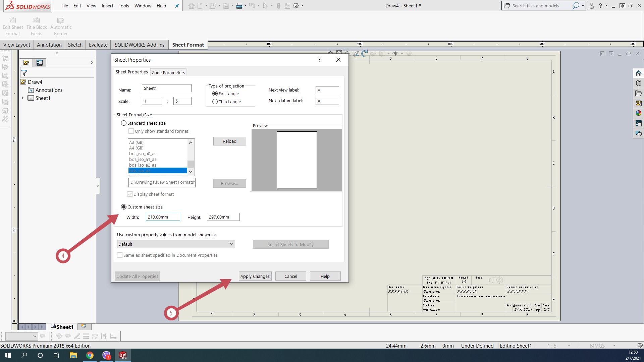This screenshot has width=644, height=362.
Task: Click the user login icon
Action: pyautogui.click(x=592, y=6)
